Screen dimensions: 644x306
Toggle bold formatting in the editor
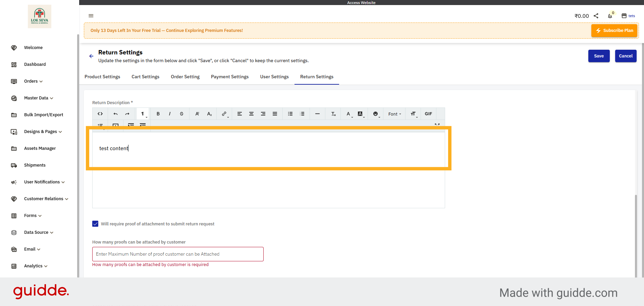coord(158,114)
